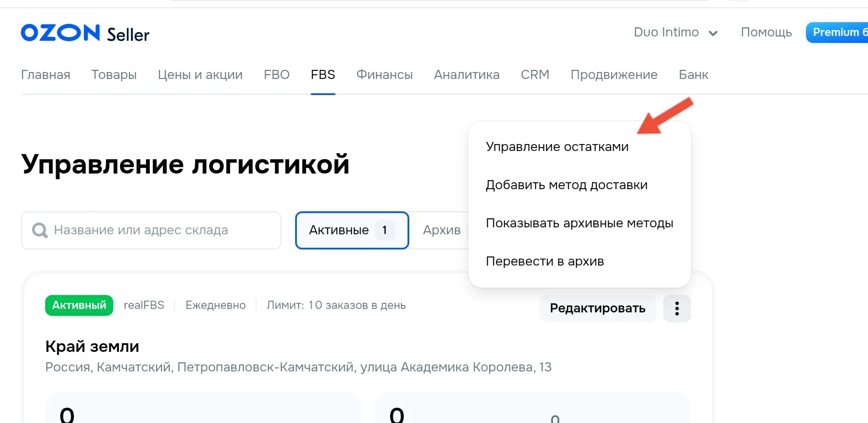Click the Premium badge

coord(838,33)
